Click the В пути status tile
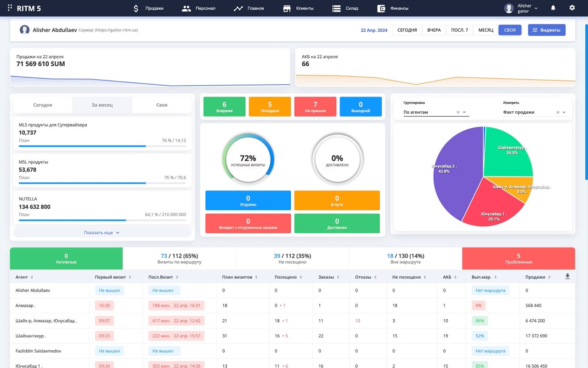588x368 pixels. 337,201
